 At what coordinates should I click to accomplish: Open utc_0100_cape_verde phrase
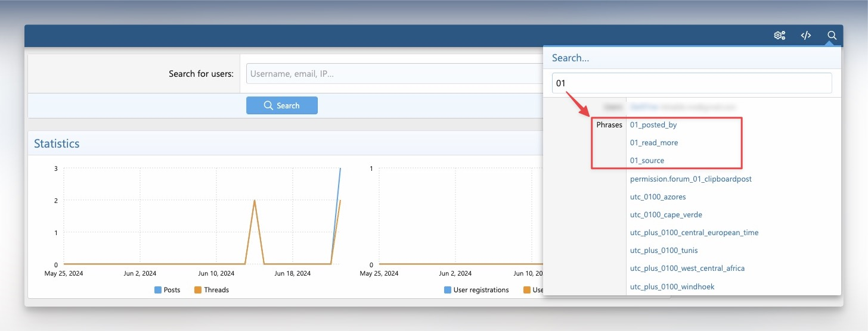click(662, 215)
